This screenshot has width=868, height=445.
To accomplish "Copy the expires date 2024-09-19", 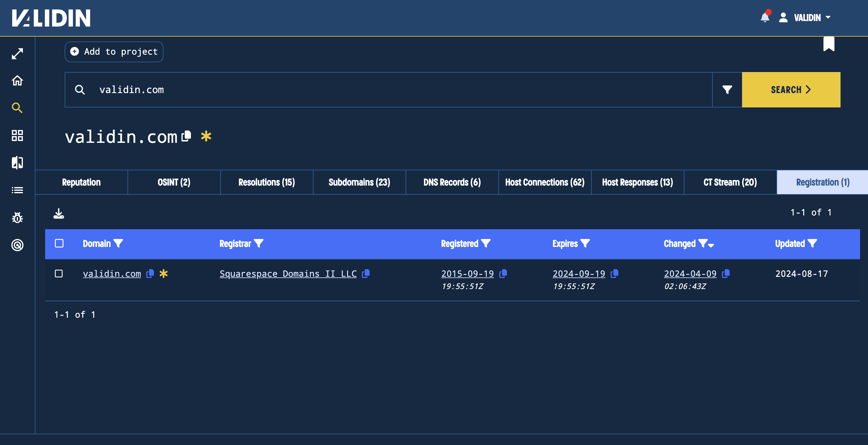I will click(614, 273).
